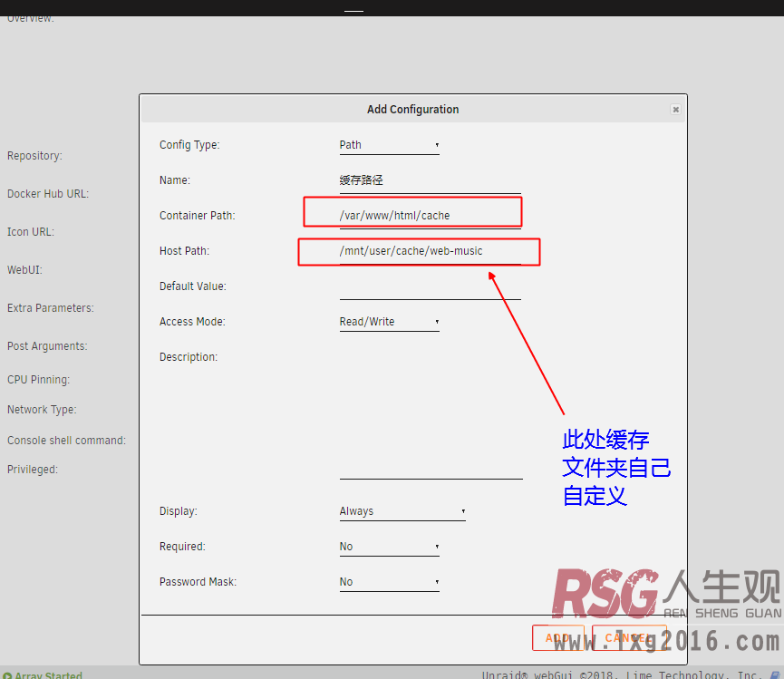The height and width of the screenshot is (679, 784).
Task: Click the Password Mask label
Action: pos(198,582)
